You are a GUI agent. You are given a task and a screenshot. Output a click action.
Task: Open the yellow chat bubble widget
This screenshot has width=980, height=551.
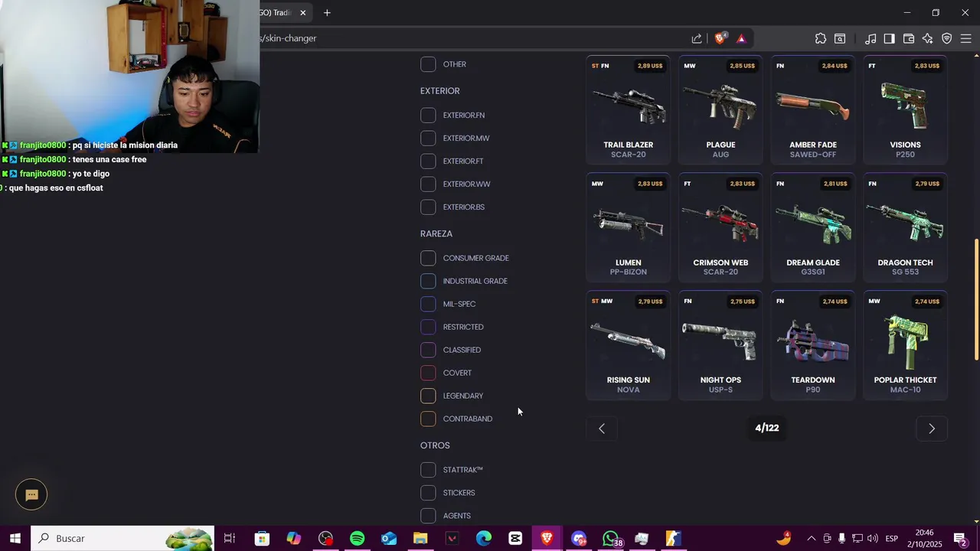tap(31, 495)
